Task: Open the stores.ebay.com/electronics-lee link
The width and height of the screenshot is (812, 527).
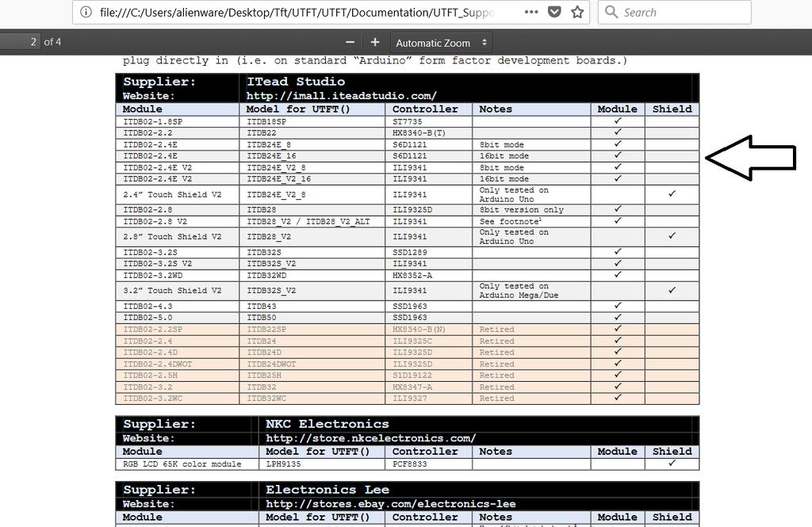Action: pos(390,504)
